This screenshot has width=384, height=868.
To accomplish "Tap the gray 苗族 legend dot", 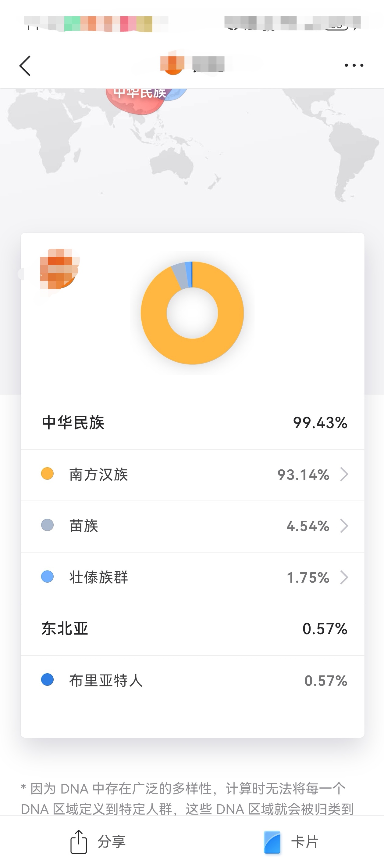I will point(48,525).
